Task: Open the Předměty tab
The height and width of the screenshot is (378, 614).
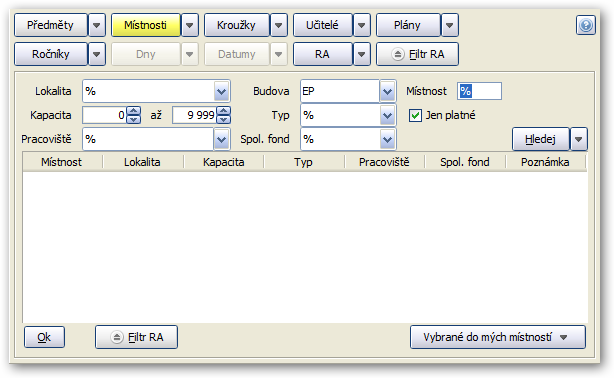Action: (51, 25)
